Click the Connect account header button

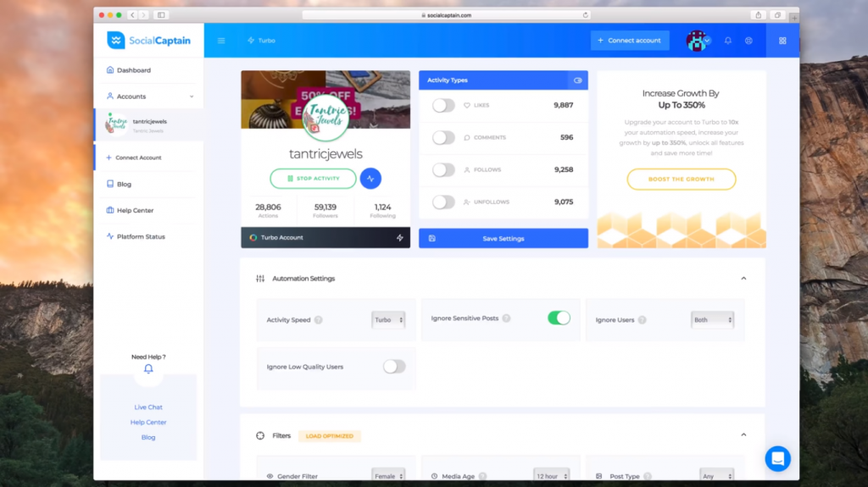point(630,41)
